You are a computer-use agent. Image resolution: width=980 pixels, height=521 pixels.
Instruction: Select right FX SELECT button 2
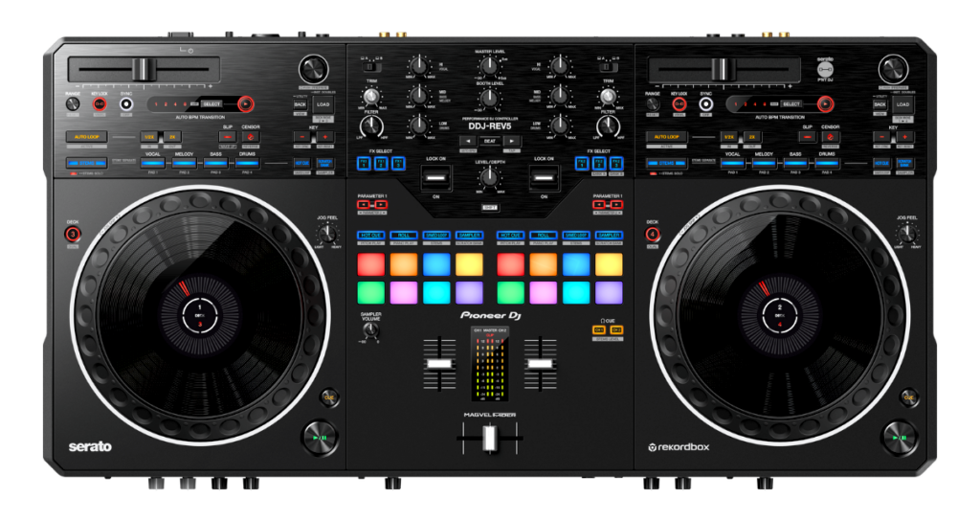click(x=599, y=164)
